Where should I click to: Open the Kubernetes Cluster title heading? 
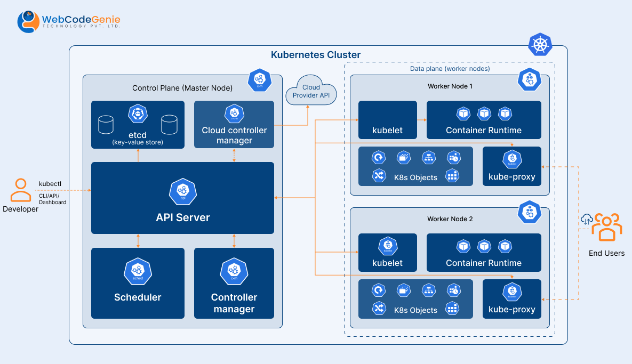(x=316, y=55)
